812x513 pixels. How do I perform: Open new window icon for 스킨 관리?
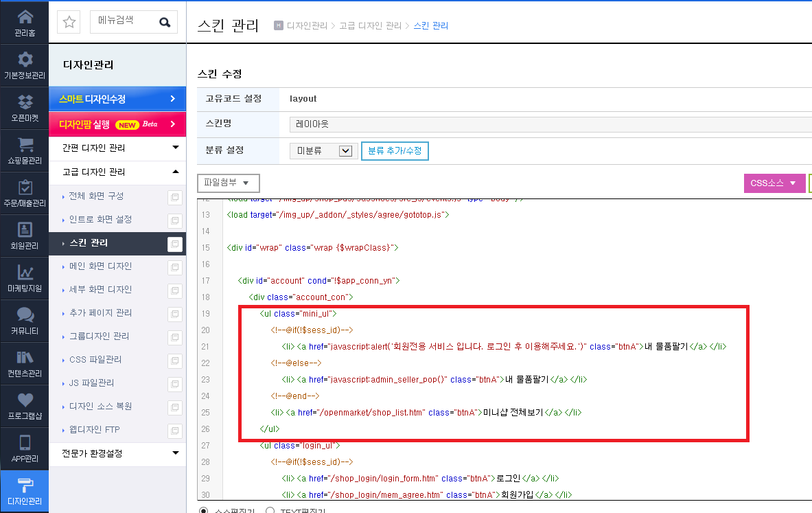pyautogui.click(x=175, y=244)
